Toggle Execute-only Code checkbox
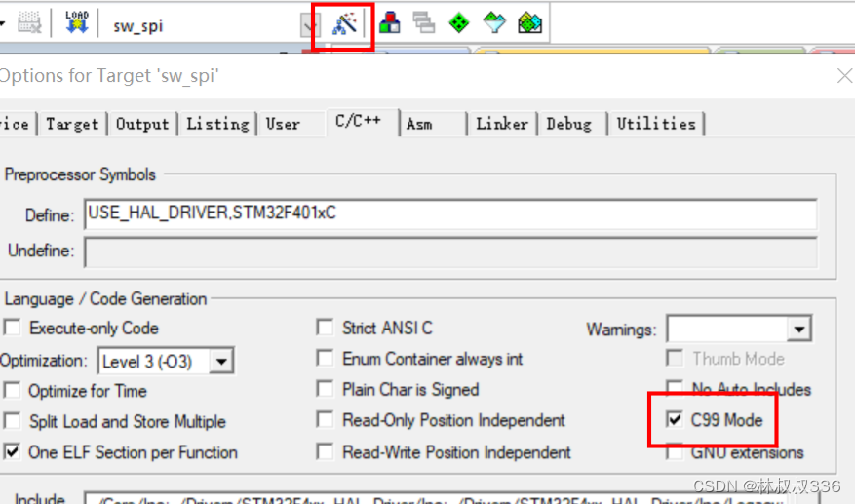855x504 pixels. pyautogui.click(x=12, y=328)
